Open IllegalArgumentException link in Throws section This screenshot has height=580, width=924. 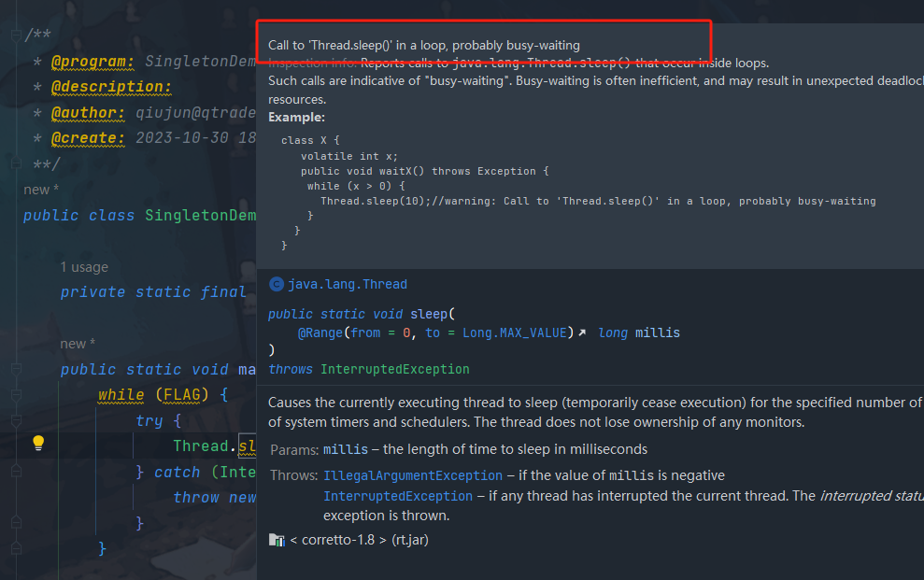[x=413, y=475]
